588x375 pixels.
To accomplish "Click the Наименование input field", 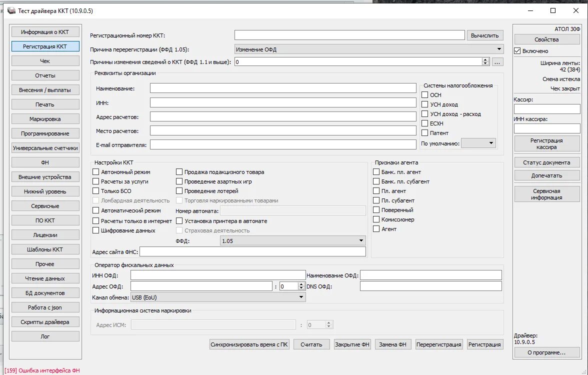I will 283,88.
